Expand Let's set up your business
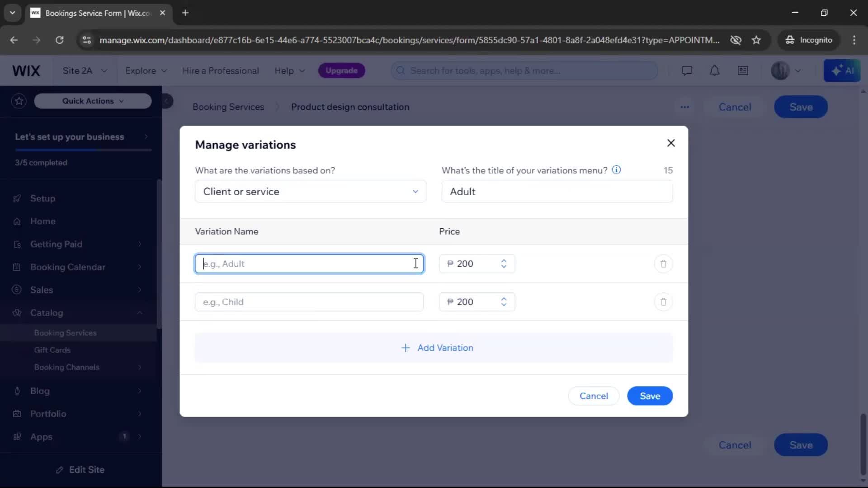This screenshot has width=868, height=488. (x=81, y=137)
